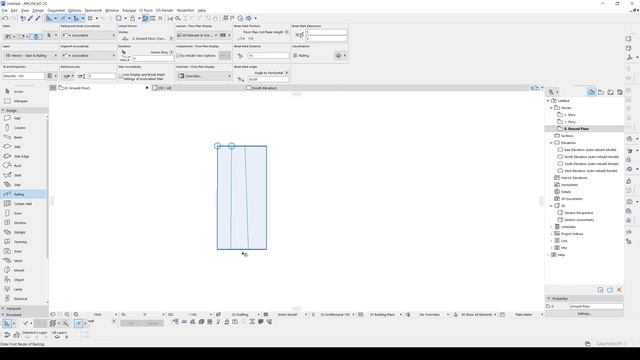The height and width of the screenshot is (360, 640).
Task: Collapse the Elevations tree node
Action: click(551, 143)
